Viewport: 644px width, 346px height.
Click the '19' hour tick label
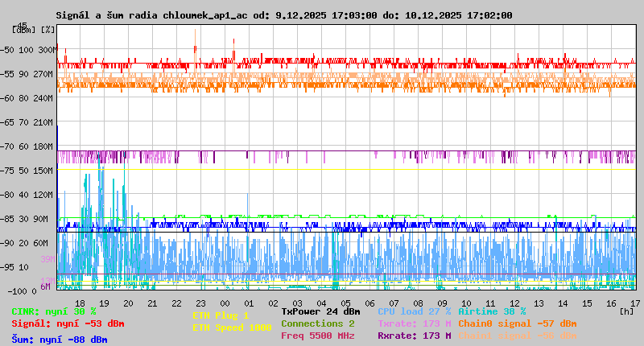click(x=105, y=303)
